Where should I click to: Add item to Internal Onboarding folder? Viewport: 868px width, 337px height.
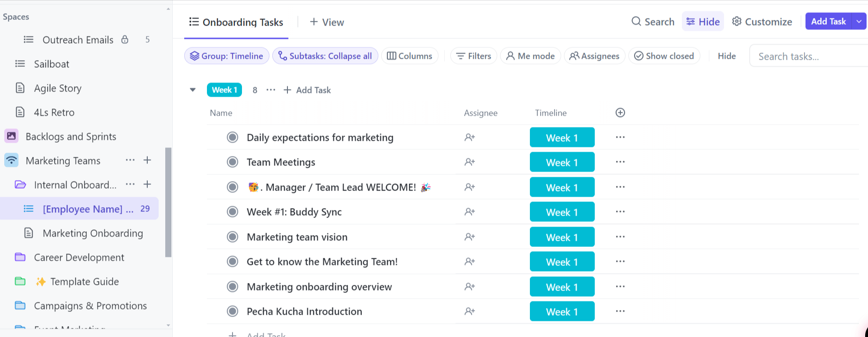pos(147,184)
